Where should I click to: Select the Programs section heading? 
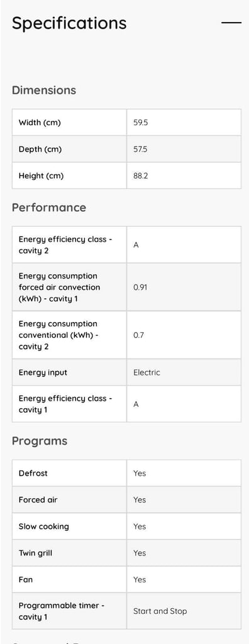point(40,441)
